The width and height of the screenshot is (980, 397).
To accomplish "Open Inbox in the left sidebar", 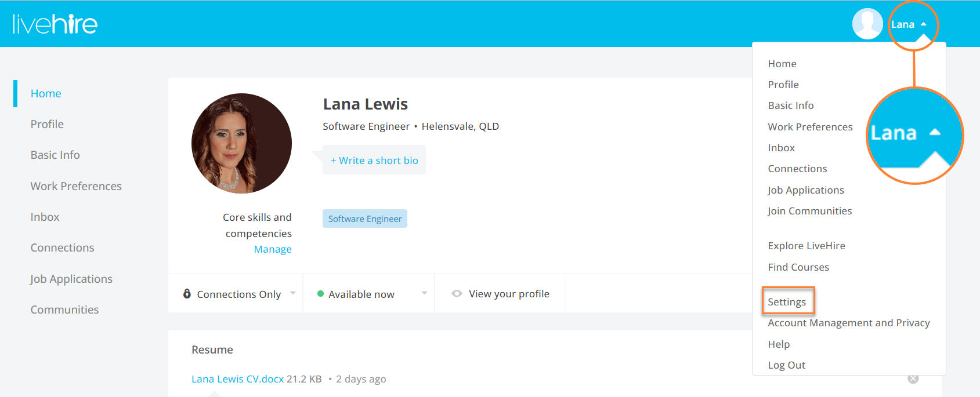I will click(45, 217).
